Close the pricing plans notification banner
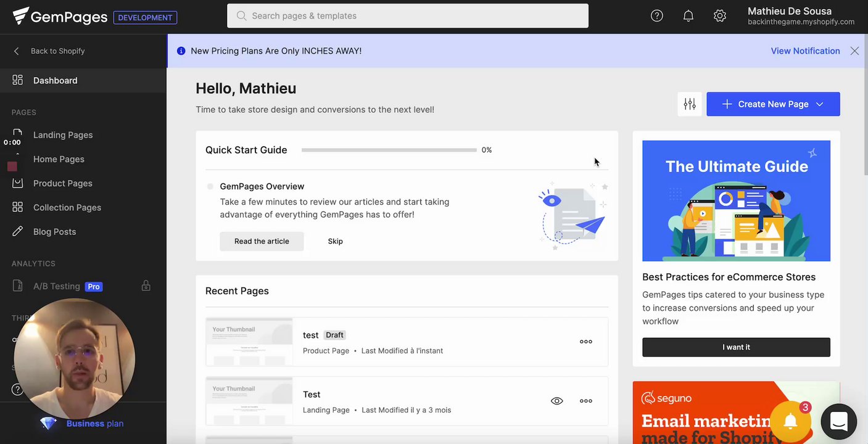868x444 pixels. point(854,51)
